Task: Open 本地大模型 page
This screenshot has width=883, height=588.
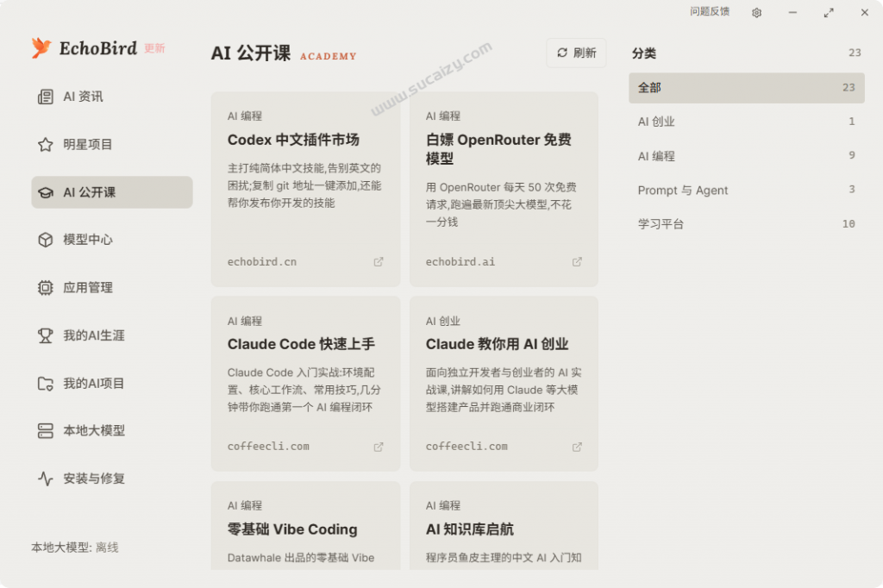Action: 112,431
